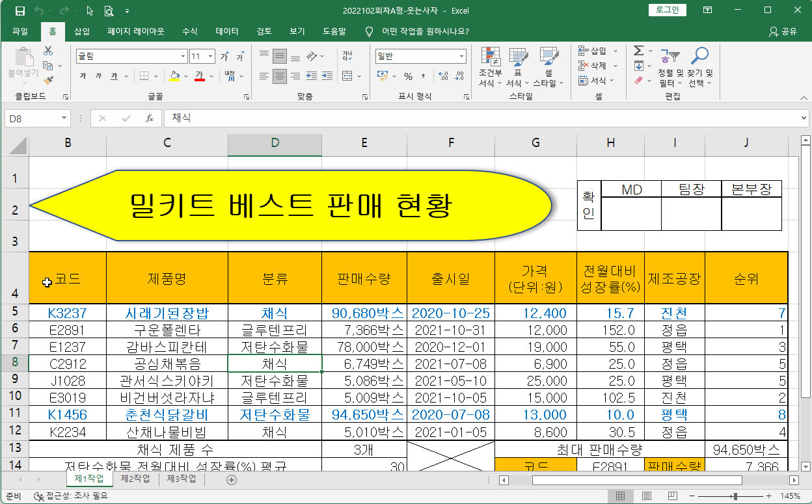Switch to the 수식 ribbon tab
Screen dimensions: 812x504
(190, 31)
